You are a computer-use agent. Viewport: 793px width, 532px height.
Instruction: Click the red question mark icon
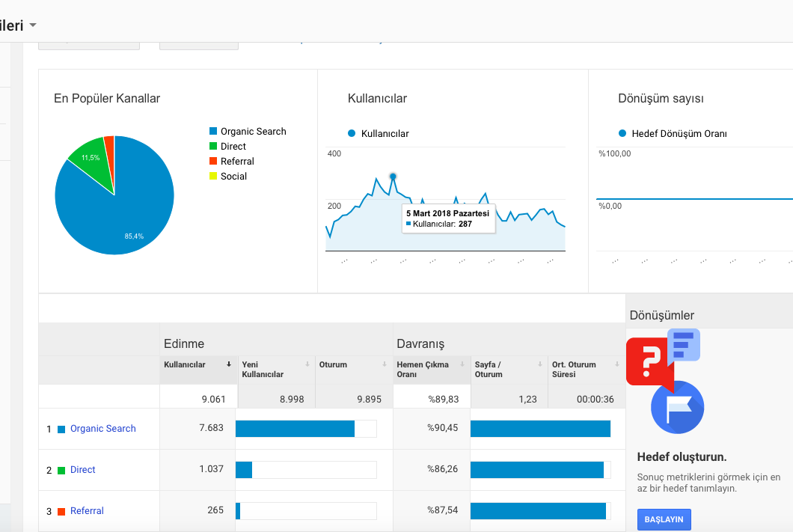[x=650, y=362]
